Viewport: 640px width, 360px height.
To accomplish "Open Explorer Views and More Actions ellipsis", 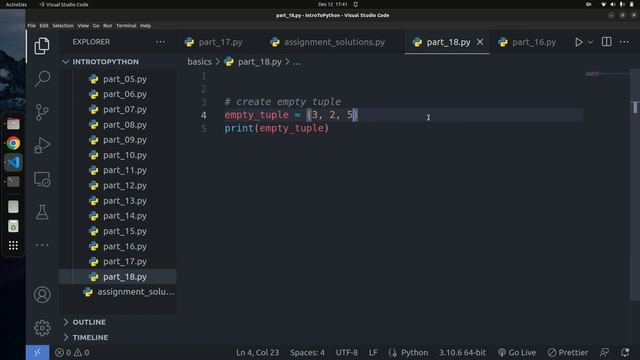I will point(160,42).
